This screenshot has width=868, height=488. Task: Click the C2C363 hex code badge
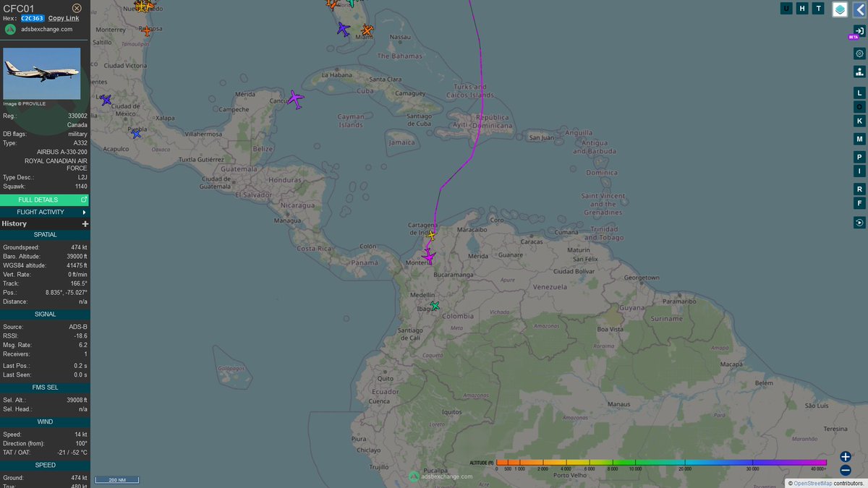[33, 18]
